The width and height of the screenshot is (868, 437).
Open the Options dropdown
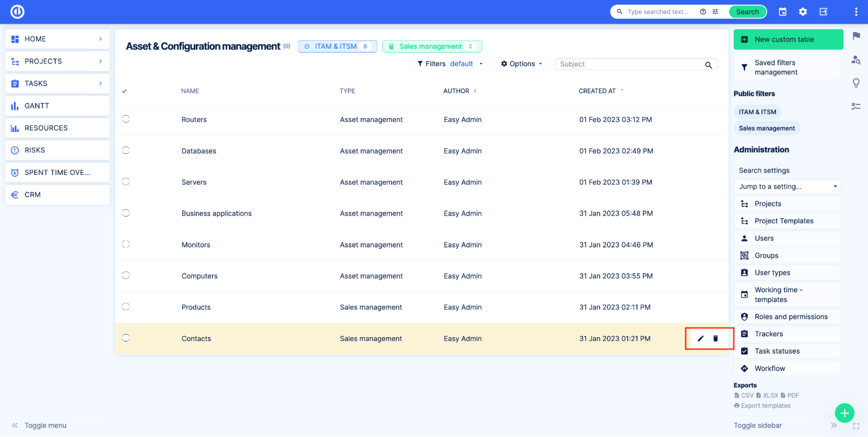tap(521, 64)
